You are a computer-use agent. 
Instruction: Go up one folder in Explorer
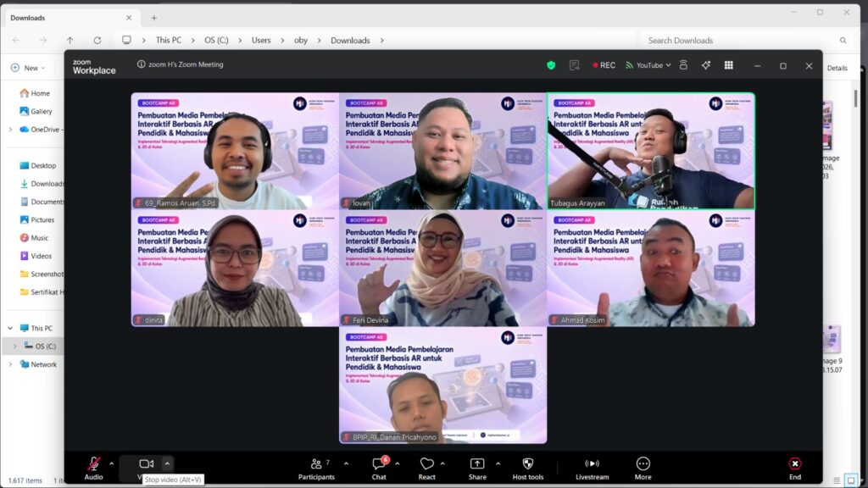click(x=70, y=41)
